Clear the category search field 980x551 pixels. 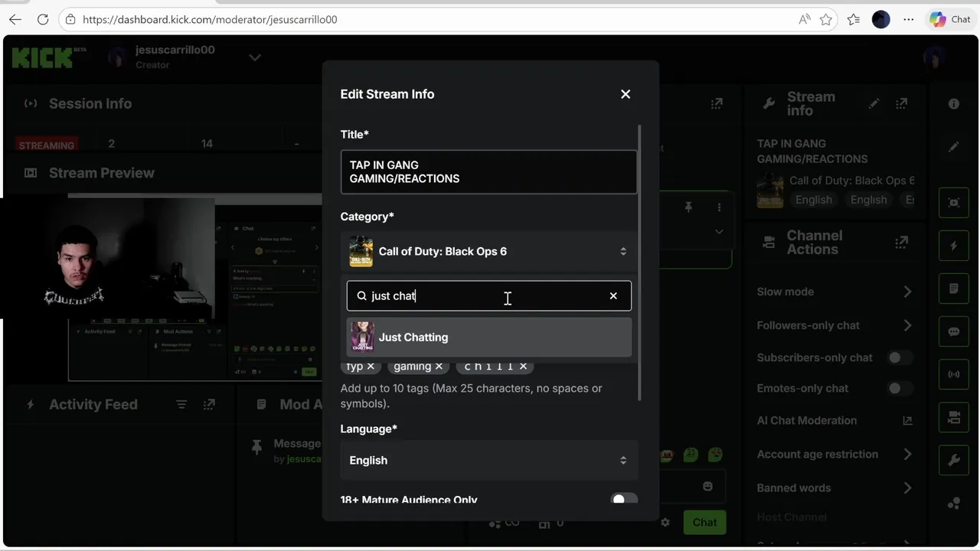(613, 295)
